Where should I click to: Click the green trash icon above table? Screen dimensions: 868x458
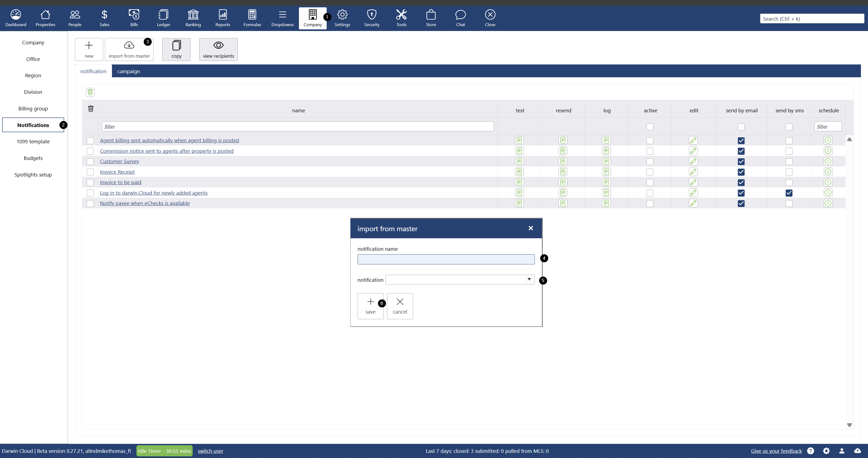pos(90,92)
